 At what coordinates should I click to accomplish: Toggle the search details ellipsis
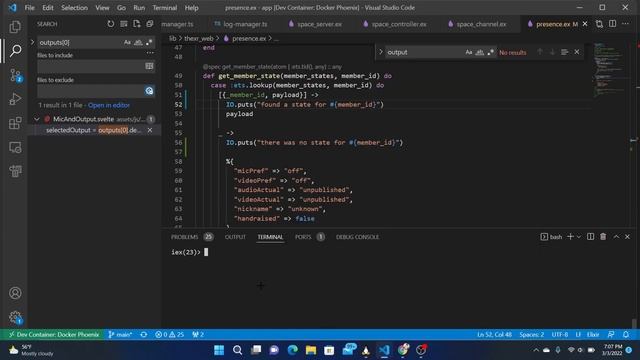(x=150, y=53)
